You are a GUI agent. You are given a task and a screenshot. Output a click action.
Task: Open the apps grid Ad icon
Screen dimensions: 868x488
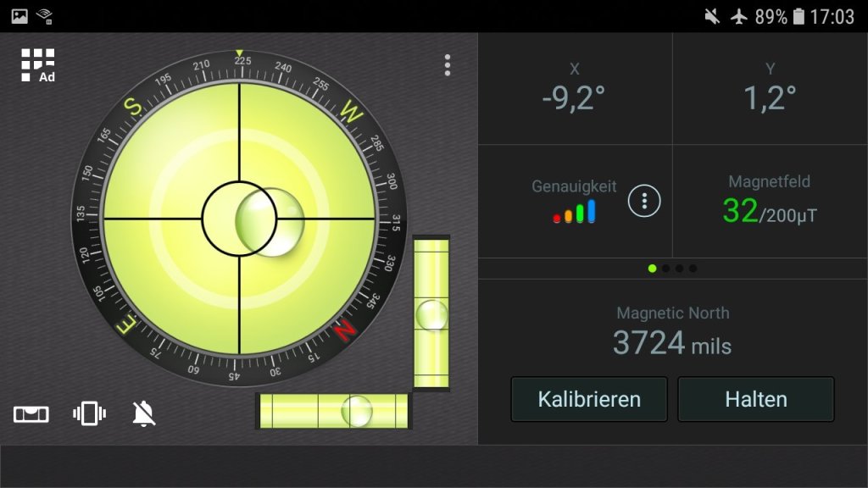pos(38,65)
